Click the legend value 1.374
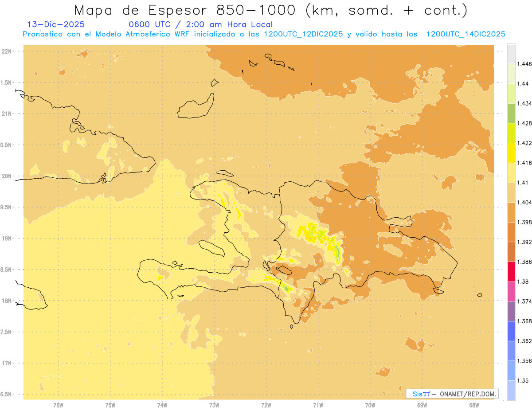The height and width of the screenshot is (411, 532). (525, 301)
